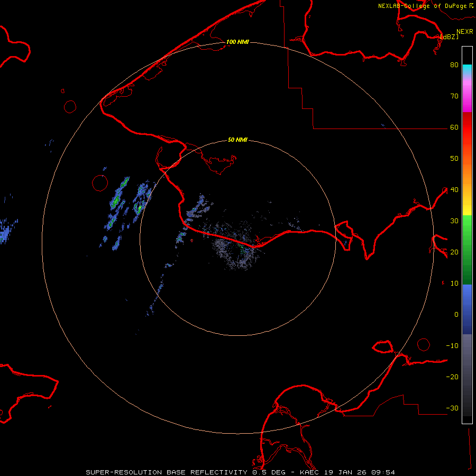
Task: Click the KAEC 19 JAN 26 09:54 timestamp
Action: (347, 472)
